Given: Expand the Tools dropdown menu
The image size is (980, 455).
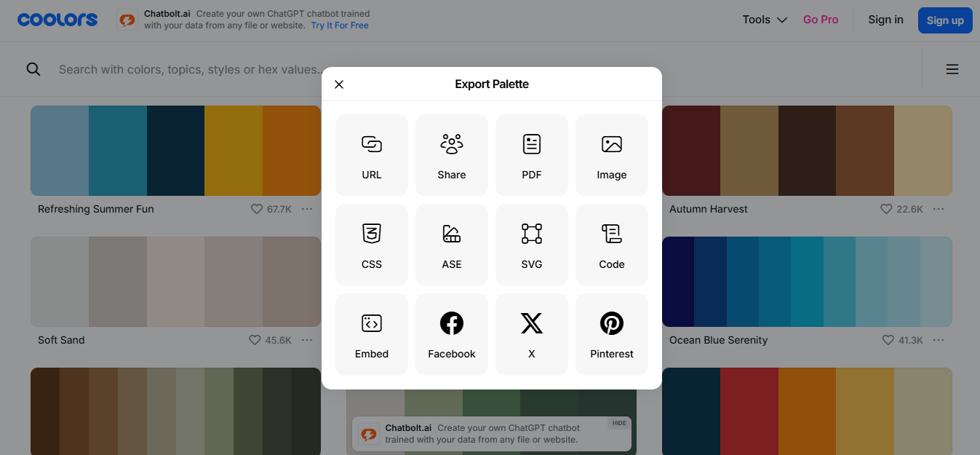Looking at the screenshot, I should point(765,20).
